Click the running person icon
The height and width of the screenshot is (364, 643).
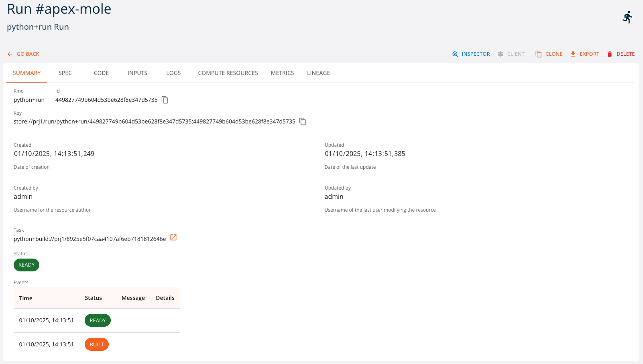627,17
